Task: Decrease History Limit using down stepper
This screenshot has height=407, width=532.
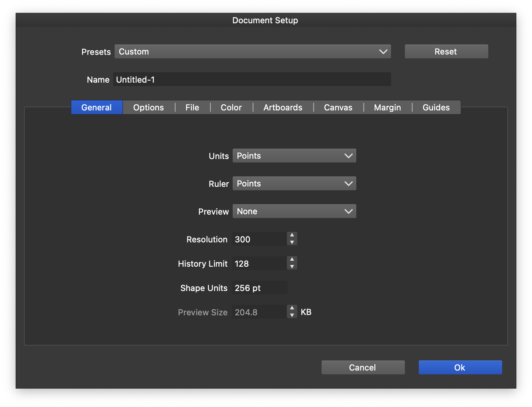Action: coord(292,267)
